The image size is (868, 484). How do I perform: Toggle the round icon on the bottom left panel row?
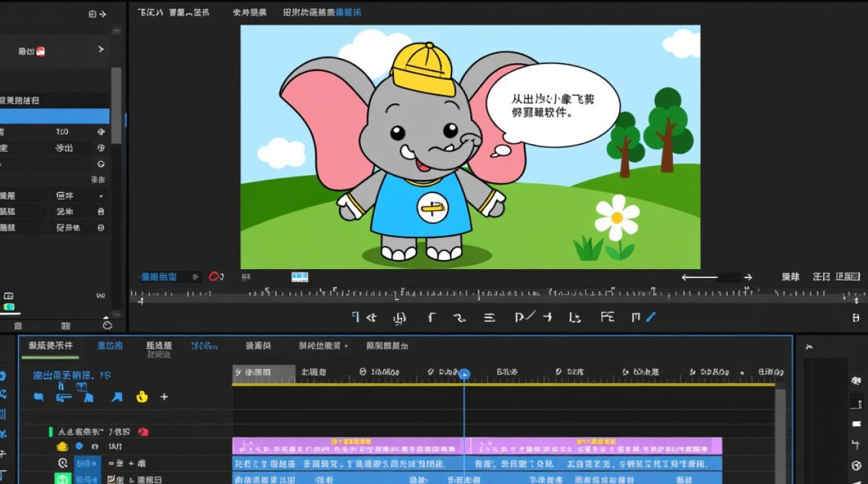101,228
